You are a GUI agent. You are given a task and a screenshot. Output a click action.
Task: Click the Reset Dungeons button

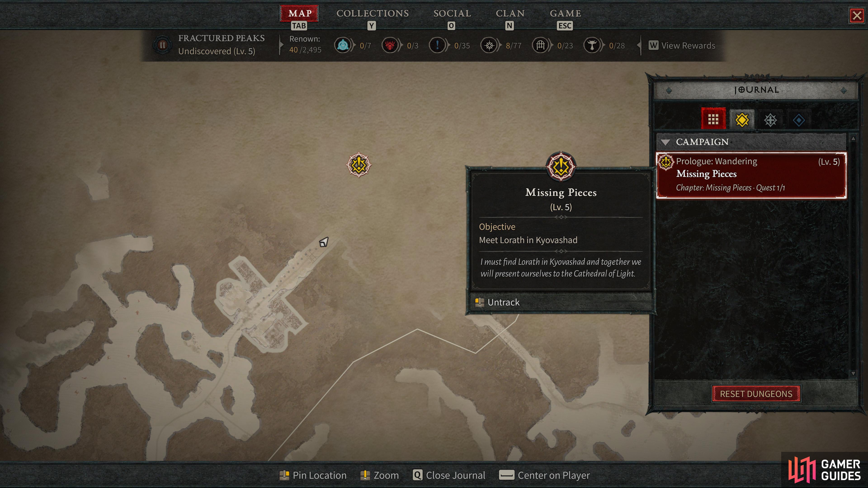(756, 394)
